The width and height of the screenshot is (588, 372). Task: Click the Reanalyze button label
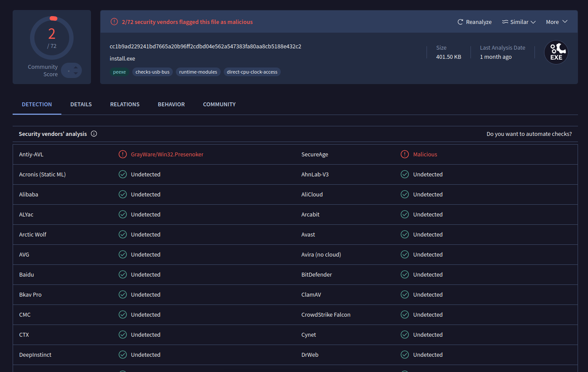coord(479,22)
